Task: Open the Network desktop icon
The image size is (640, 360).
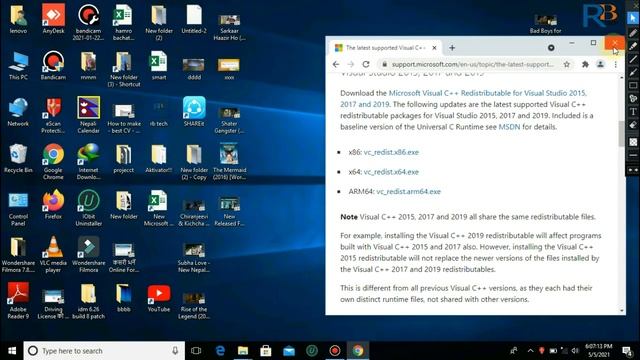Action: [18, 111]
